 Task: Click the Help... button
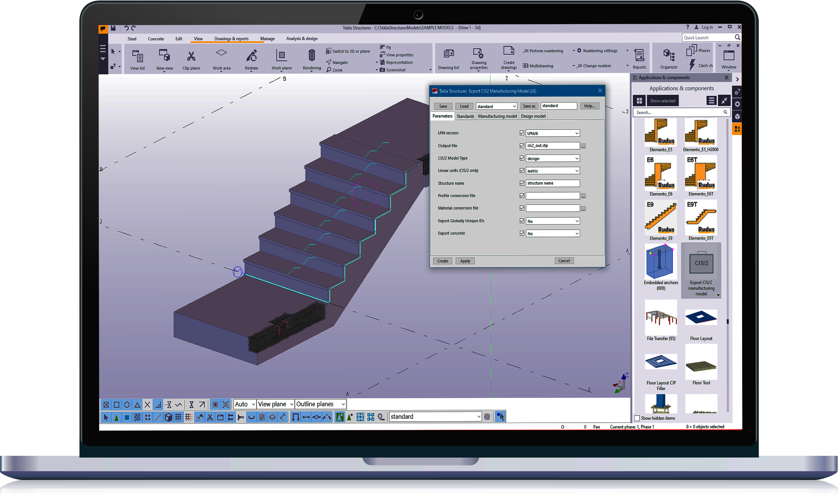coord(590,106)
